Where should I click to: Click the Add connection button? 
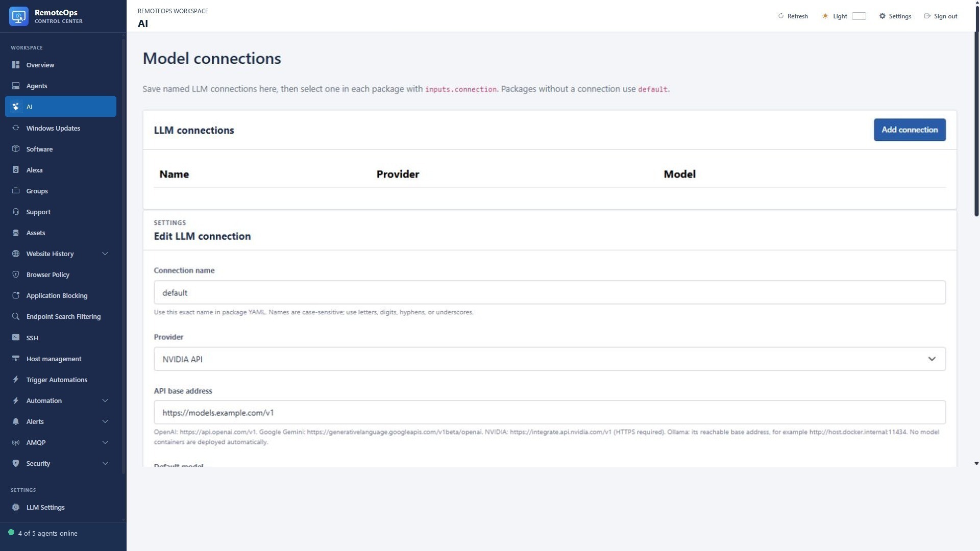click(x=910, y=130)
